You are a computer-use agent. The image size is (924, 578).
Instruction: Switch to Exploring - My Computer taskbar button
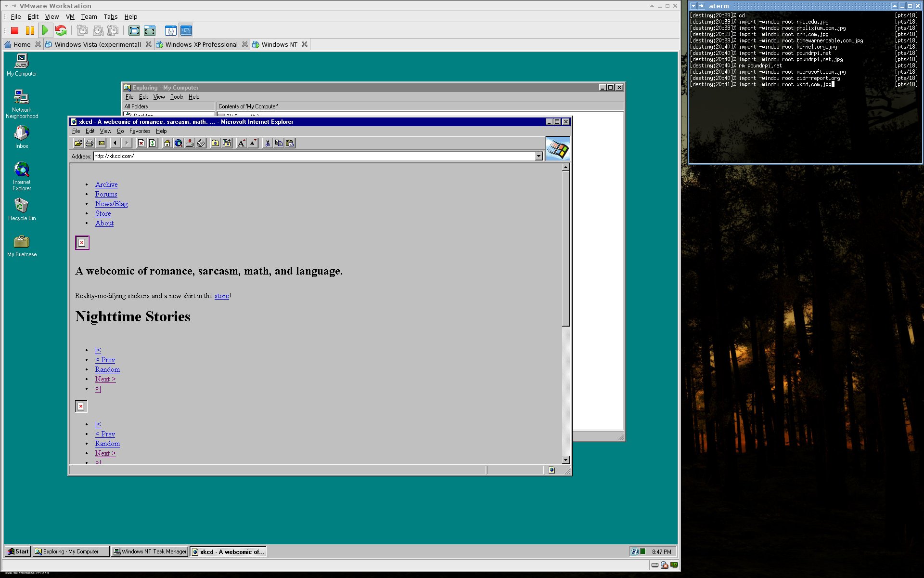(71, 552)
